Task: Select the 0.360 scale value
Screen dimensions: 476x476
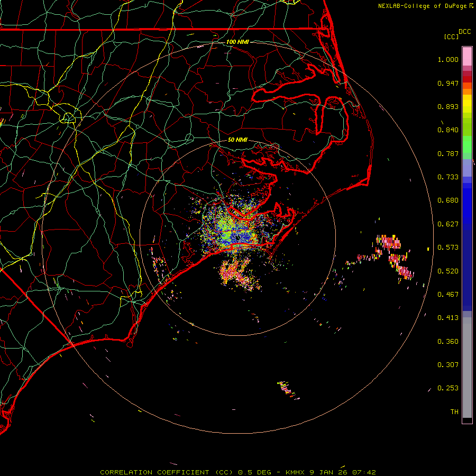Action: pos(448,342)
